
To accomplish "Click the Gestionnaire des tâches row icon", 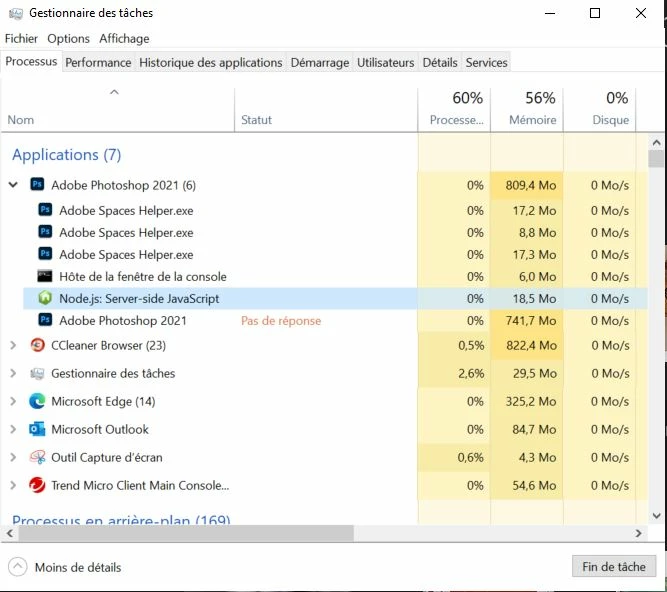I will click(x=37, y=373).
